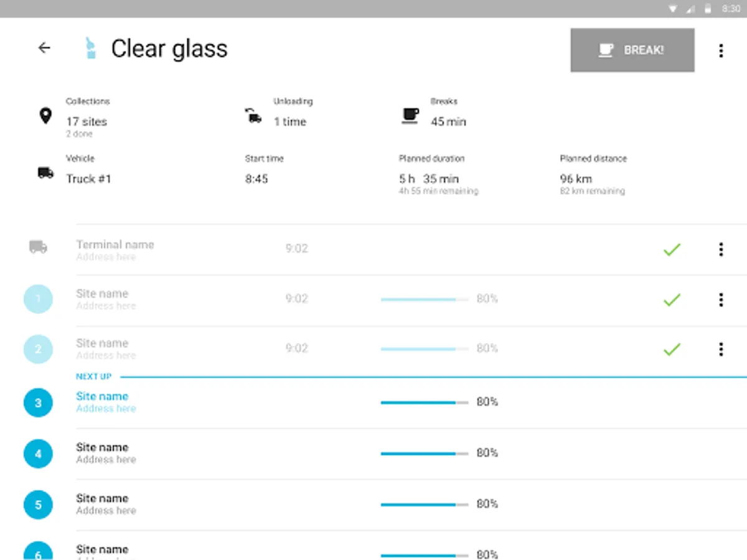
Task: Click the Unloading truck icon
Action: 253,116
